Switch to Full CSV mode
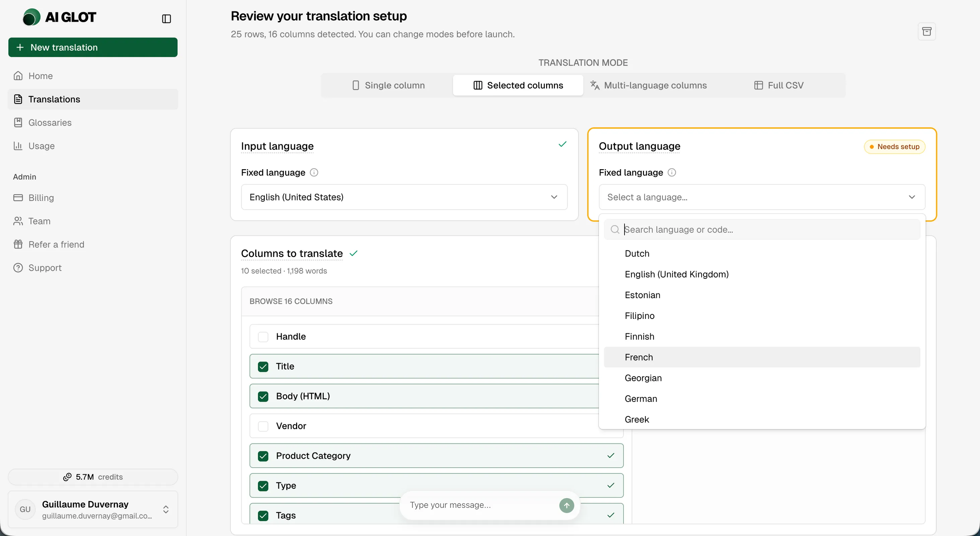 778,85
